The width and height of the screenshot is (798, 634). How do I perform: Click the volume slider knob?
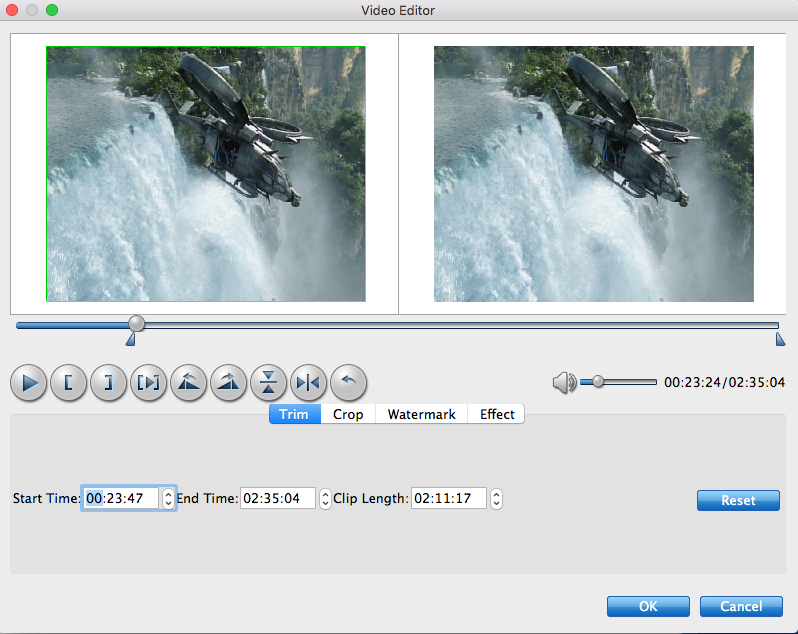pos(598,381)
